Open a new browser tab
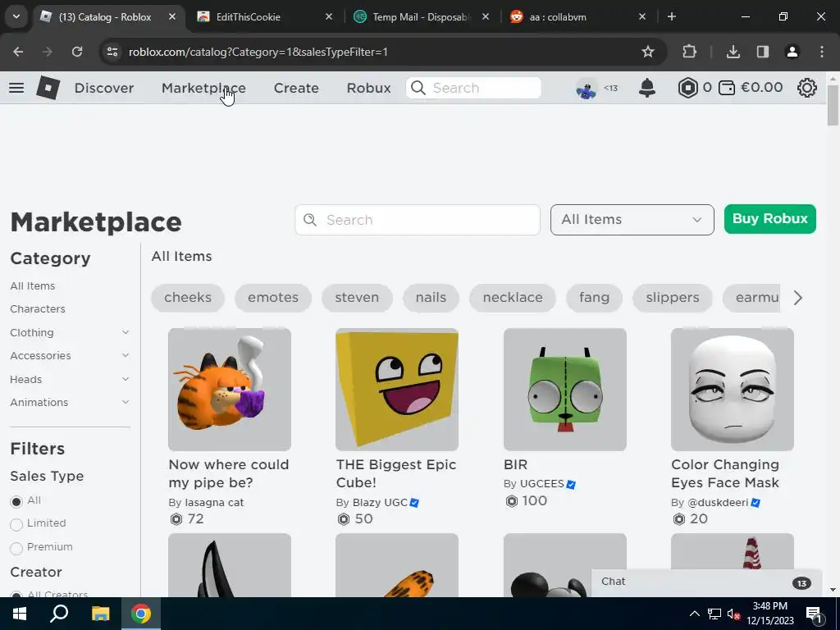Viewport: 840px width, 630px height. (672, 16)
